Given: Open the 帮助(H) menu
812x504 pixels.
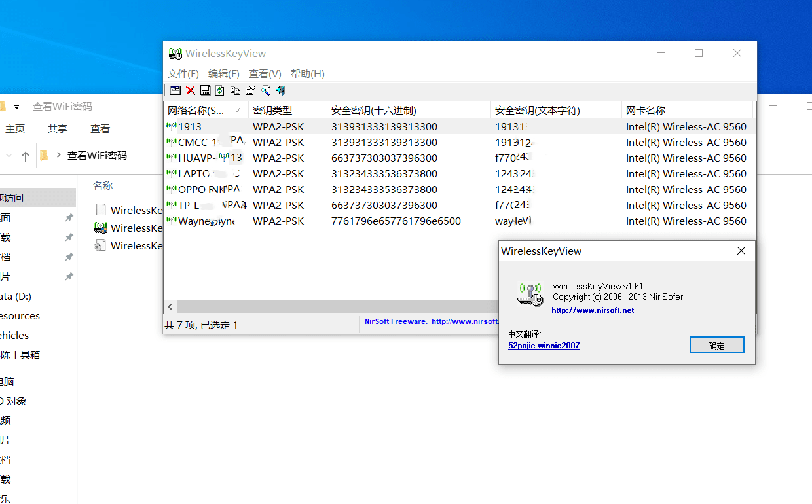Looking at the screenshot, I should pyautogui.click(x=308, y=74).
